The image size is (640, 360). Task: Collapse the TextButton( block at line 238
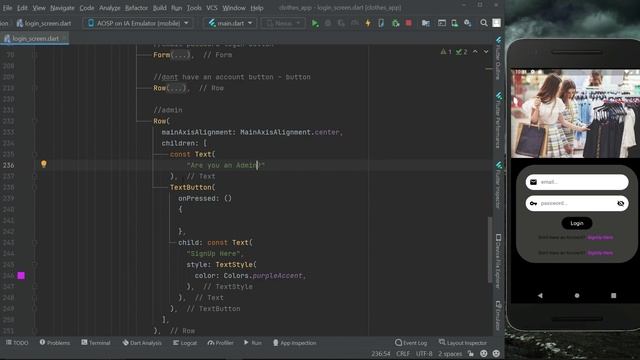35,187
